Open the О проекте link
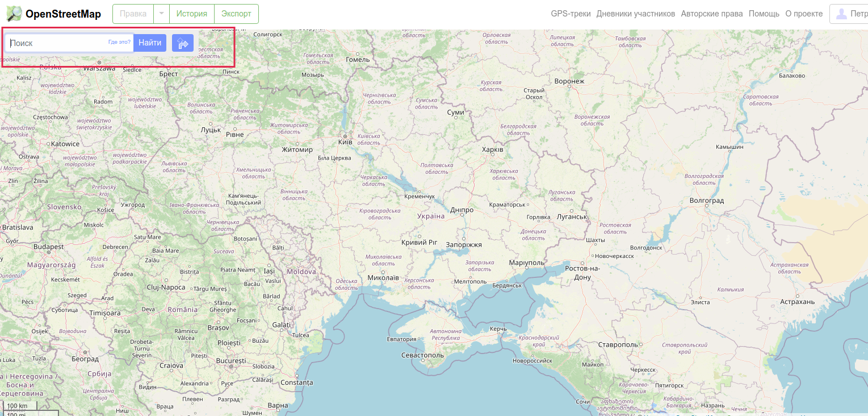Viewport: 868px width, 416px height. point(804,14)
